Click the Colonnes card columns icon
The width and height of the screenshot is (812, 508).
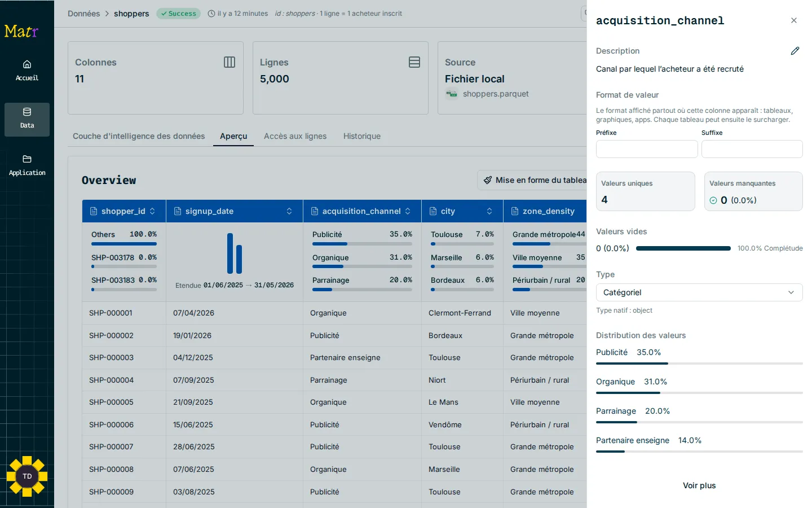click(230, 62)
